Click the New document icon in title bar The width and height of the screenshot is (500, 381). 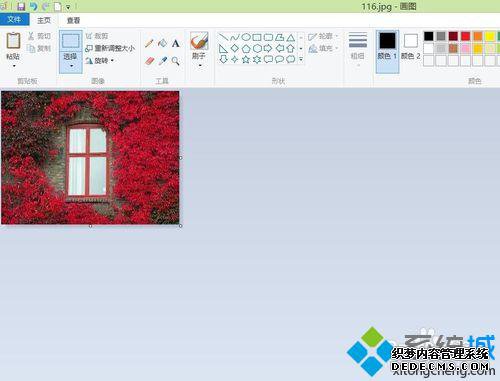point(57,6)
